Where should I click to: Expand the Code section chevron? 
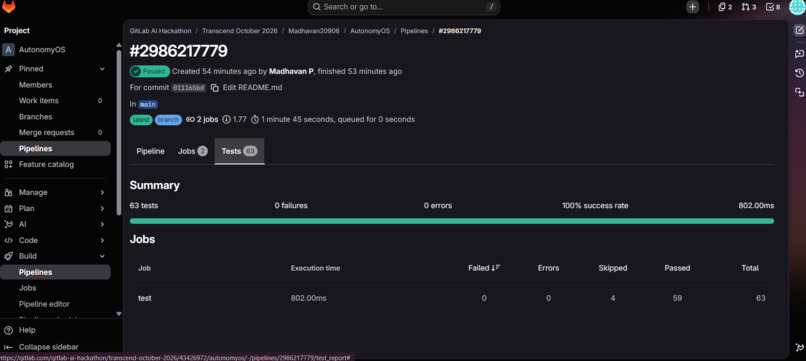click(x=102, y=240)
